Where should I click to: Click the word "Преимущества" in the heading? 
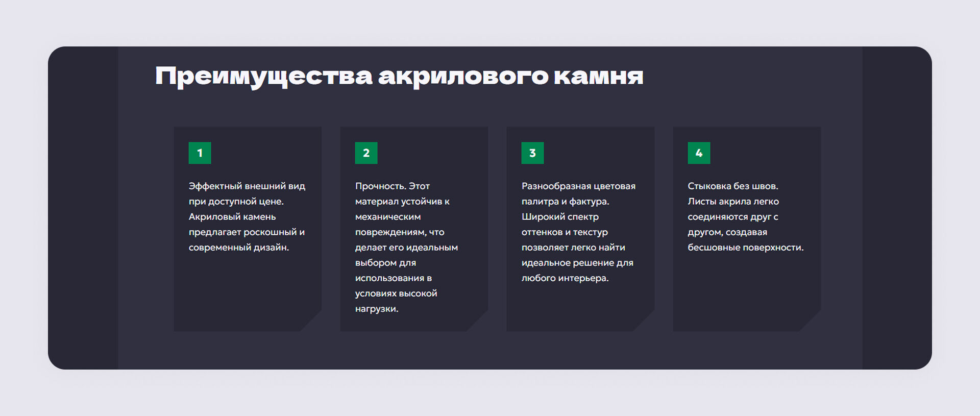(263, 77)
